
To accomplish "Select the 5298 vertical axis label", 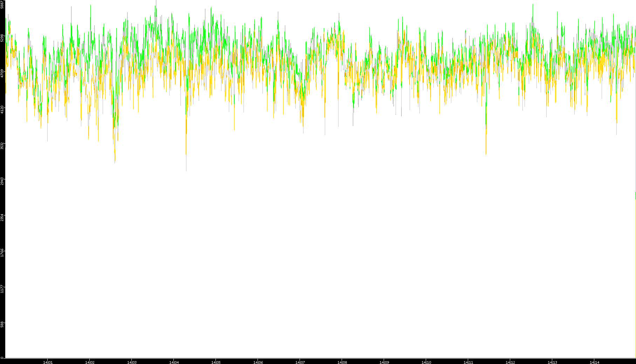I will [2, 37].
